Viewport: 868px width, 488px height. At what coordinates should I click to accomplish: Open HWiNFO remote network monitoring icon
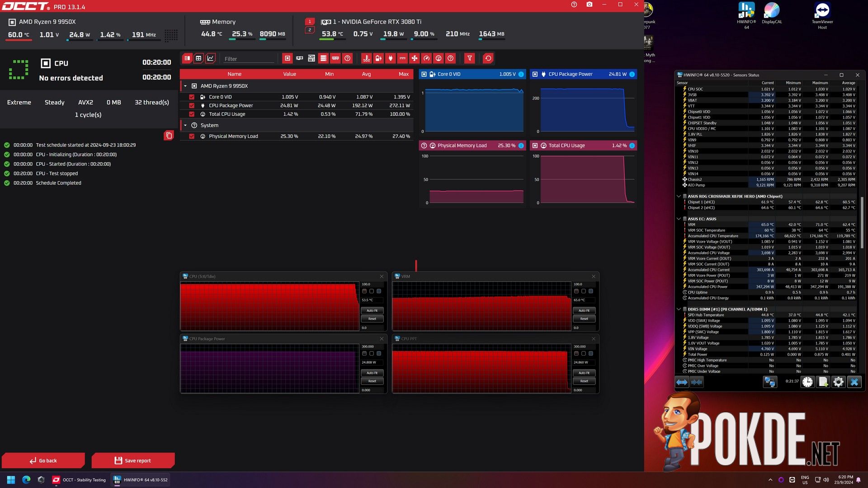[770, 382]
